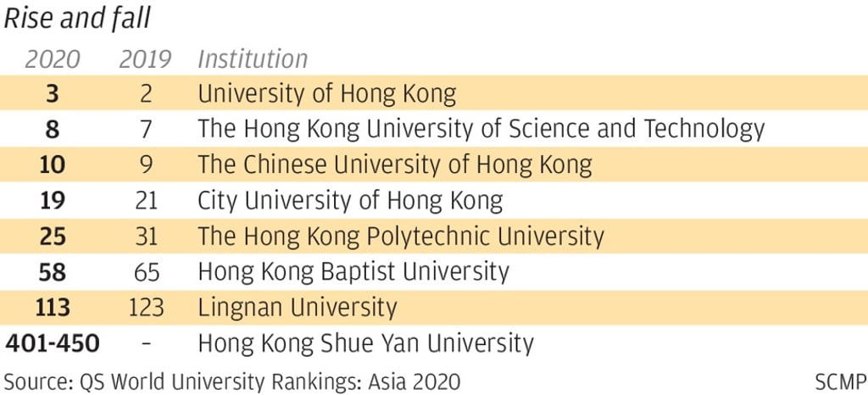Image resolution: width=868 pixels, height=395 pixels.
Task: Select the Lingnan University entry
Action: coord(298,306)
